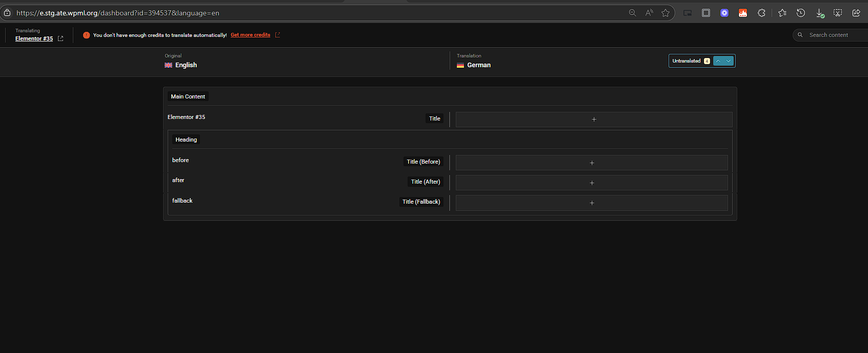Click the screenshot capture icon
The width and height of the screenshot is (868, 353).
838,13
